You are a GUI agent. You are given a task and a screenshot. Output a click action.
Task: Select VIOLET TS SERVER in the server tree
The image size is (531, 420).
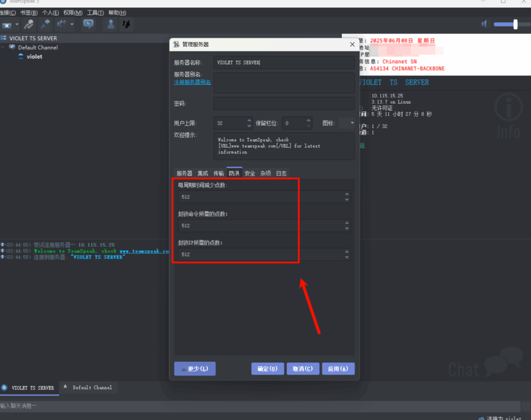(x=33, y=38)
